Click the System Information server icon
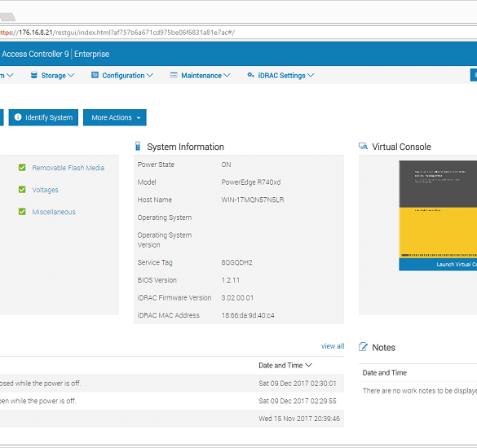 138,146
